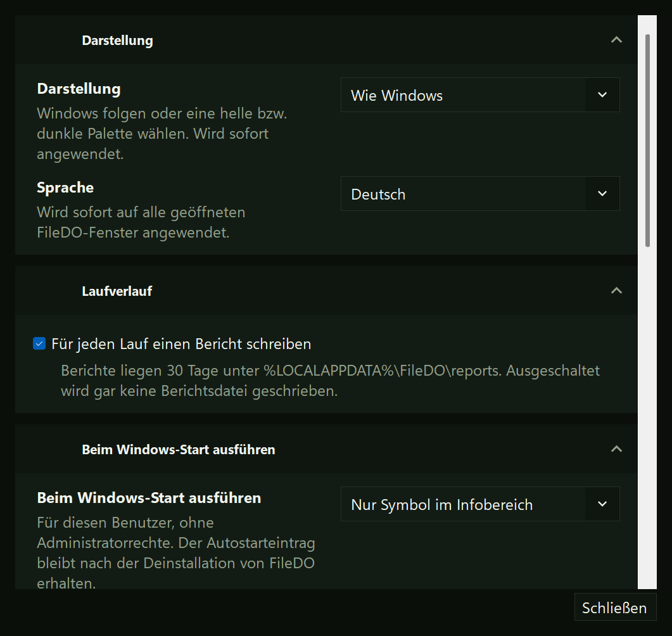Click the Für diesen Benutzer, ohne Administratorrechte description
672x636 pixels.
point(175,553)
